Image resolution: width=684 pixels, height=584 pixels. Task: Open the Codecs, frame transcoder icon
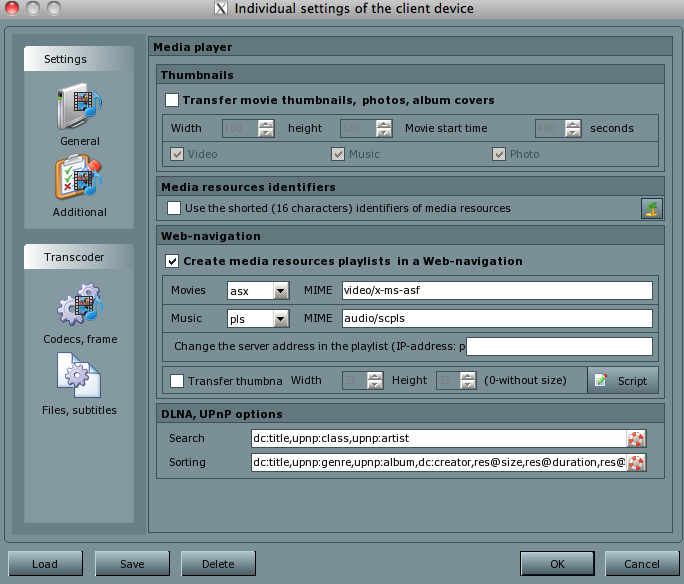[80, 304]
